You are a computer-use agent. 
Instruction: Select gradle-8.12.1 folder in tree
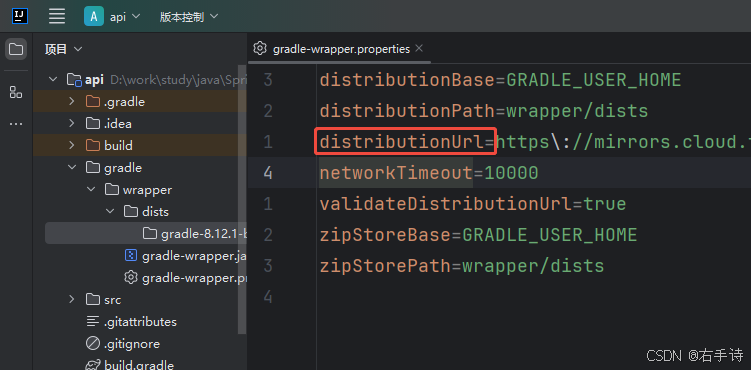point(195,234)
